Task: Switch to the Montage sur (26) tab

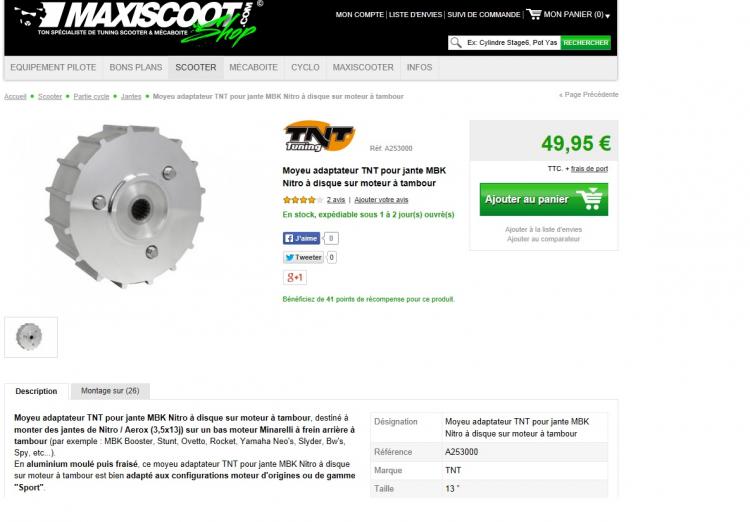Action: tap(110, 391)
